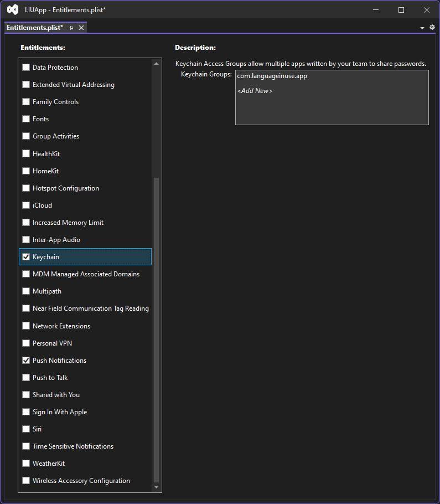Tick the Siri checkbox

tap(26, 429)
